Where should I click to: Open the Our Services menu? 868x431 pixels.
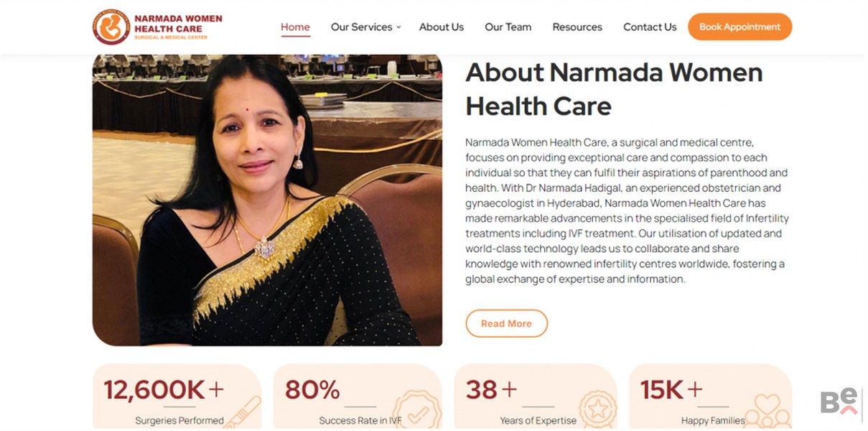[x=362, y=27]
